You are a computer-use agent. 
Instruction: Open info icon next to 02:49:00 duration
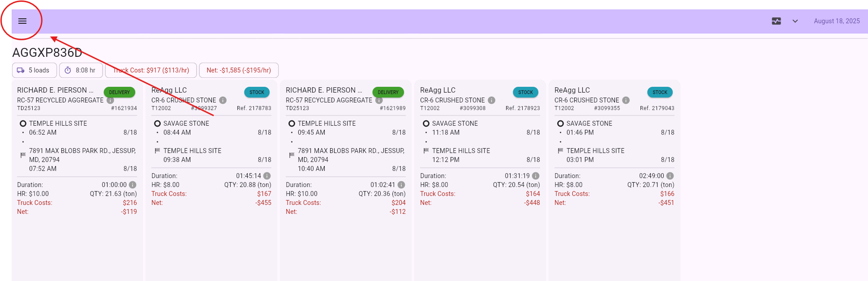tap(670, 176)
